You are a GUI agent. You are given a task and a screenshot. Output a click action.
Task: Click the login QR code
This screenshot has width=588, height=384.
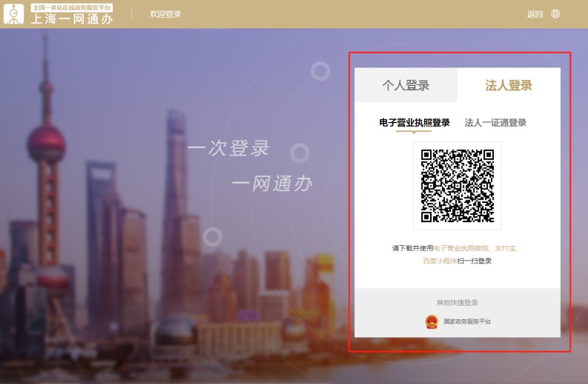pyautogui.click(x=457, y=186)
